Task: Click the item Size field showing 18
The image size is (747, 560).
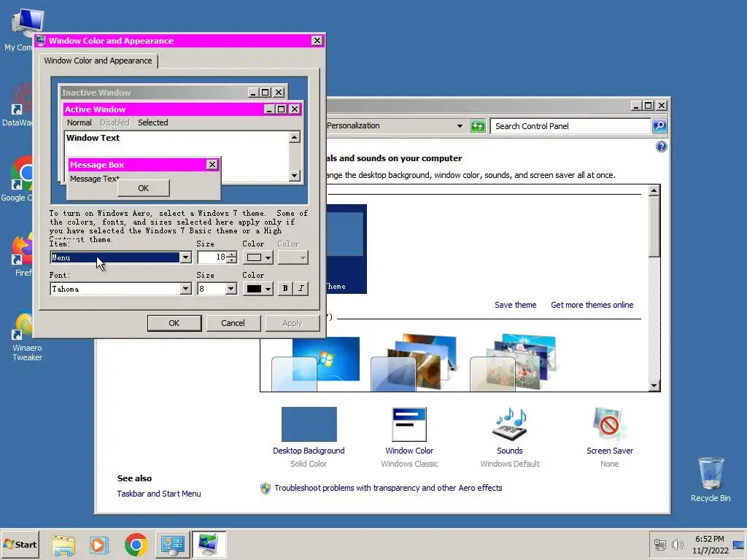Action: [x=212, y=257]
